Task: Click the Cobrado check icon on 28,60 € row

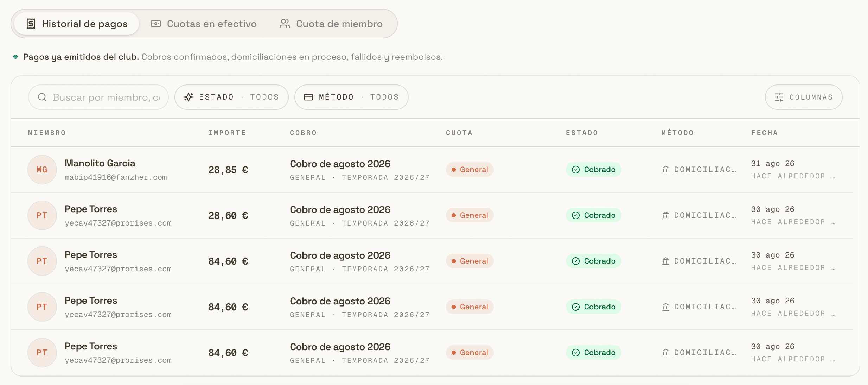Action: [576, 215]
